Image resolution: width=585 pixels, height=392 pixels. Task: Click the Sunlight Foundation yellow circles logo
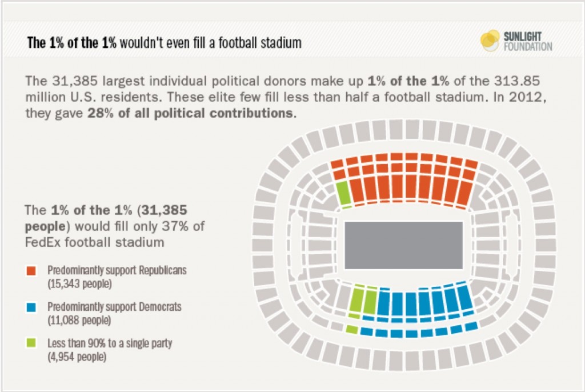click(490, 41)
